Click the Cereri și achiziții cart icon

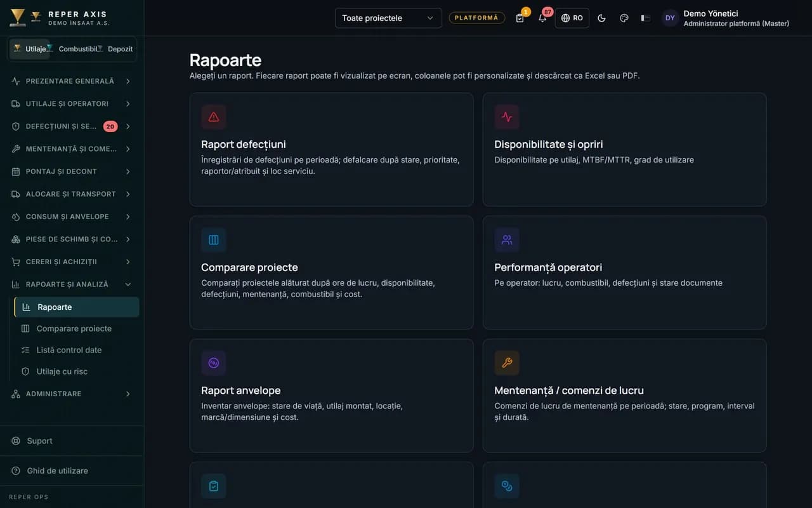16,262
